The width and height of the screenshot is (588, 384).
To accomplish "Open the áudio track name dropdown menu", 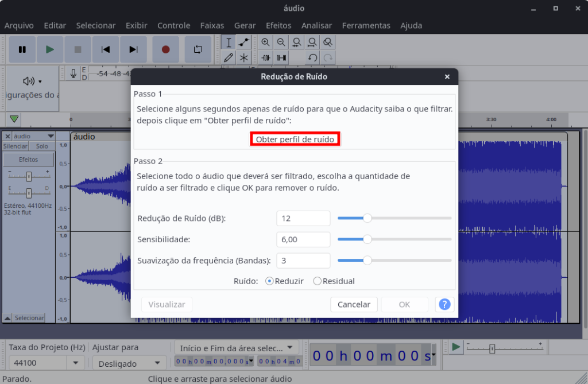I will click(34, 136).
